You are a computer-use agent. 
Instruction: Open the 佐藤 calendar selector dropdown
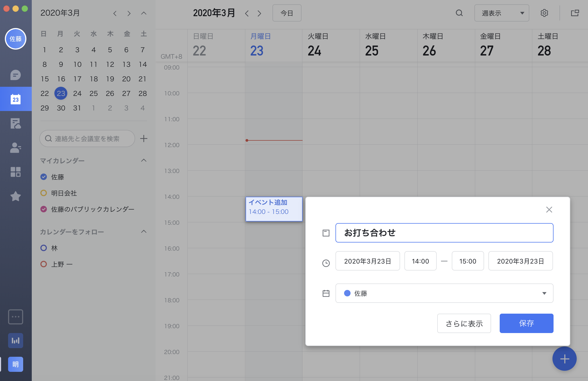coord(444,293)
